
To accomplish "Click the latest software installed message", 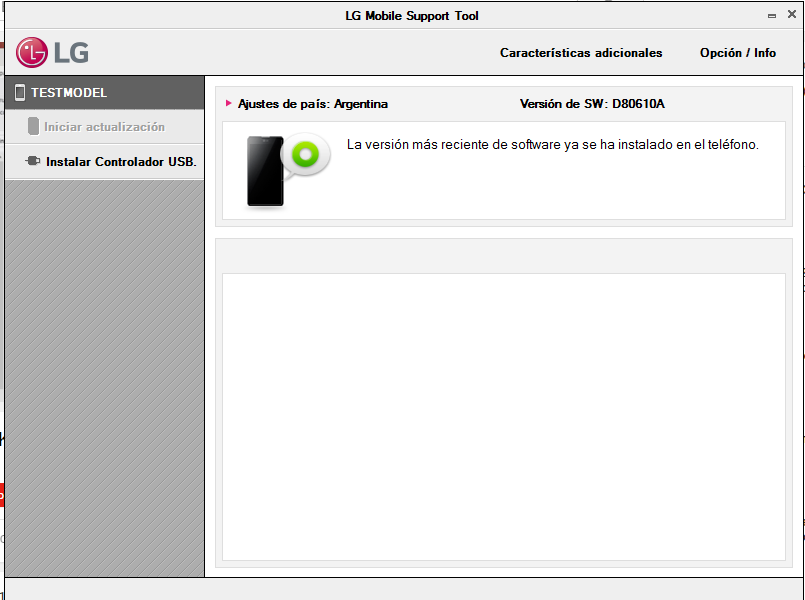I will coord(553,145).
